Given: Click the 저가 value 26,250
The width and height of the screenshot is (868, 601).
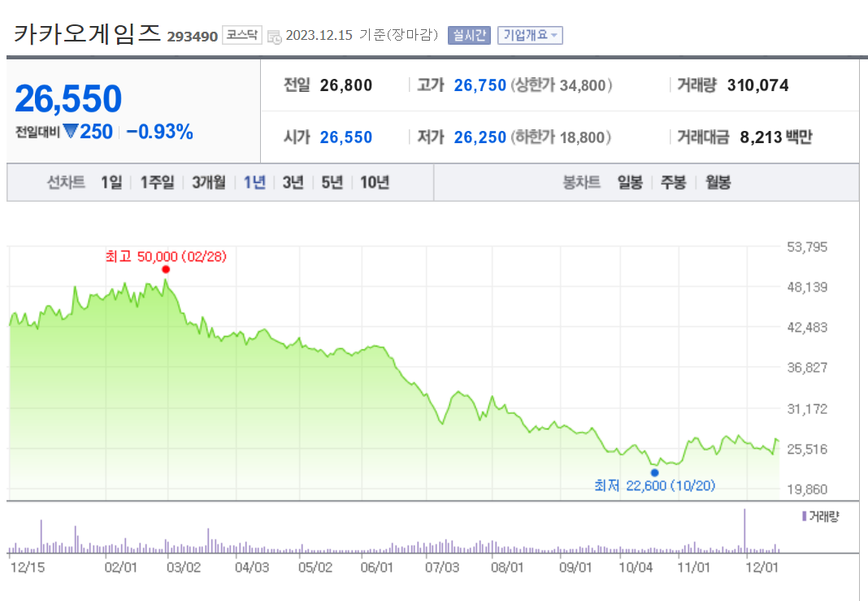Looking at the screenshot, I should click(480, 137).
